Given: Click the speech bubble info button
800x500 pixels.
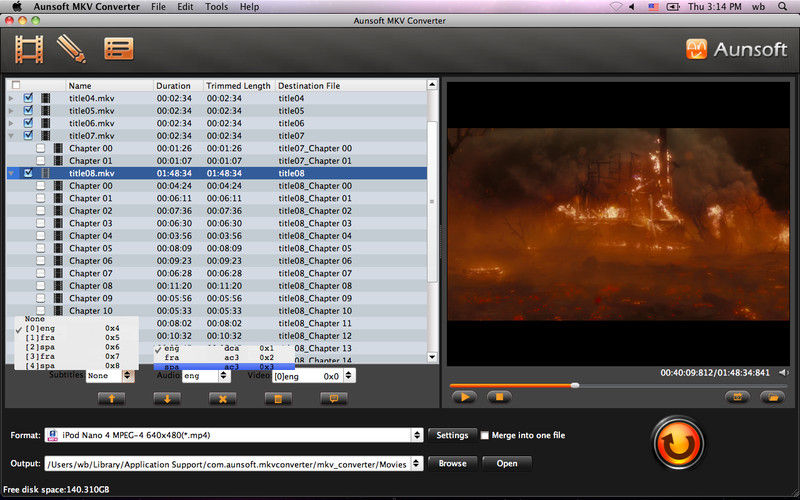Looking at the screenshot, I should [334, 399].
